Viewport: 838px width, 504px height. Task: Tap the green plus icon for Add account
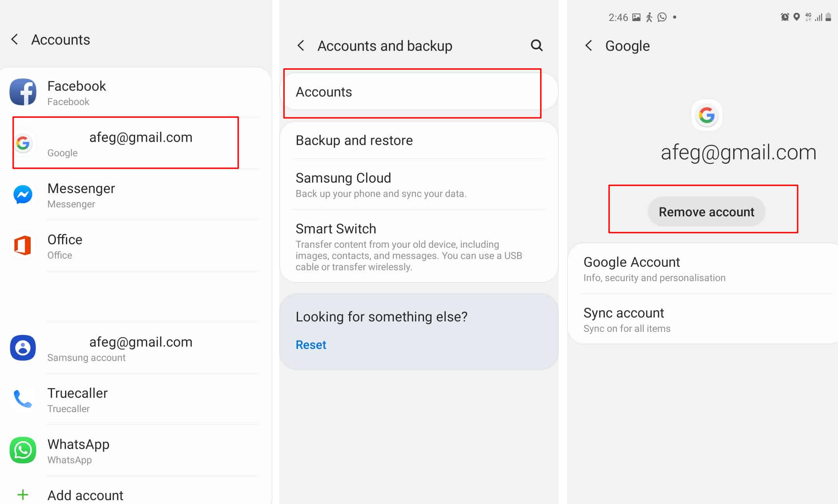23,495
